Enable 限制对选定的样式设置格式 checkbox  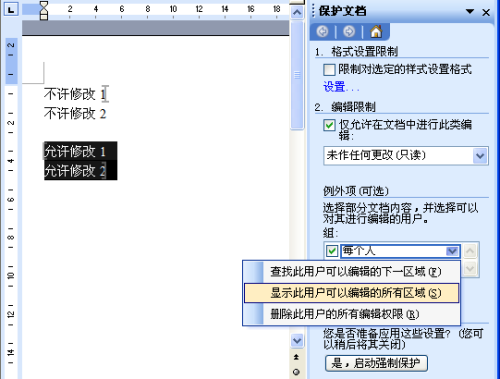pyautogui.click(x=329, y=70)
